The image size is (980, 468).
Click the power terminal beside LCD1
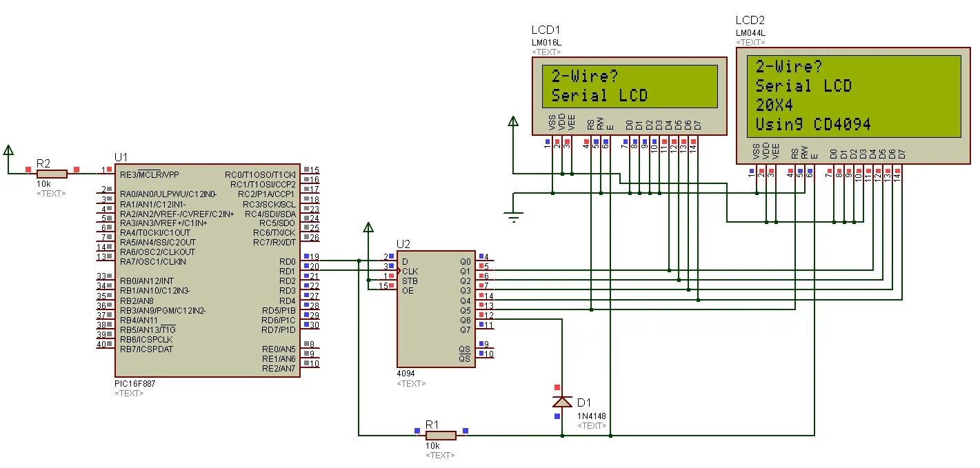click(512, 122)
